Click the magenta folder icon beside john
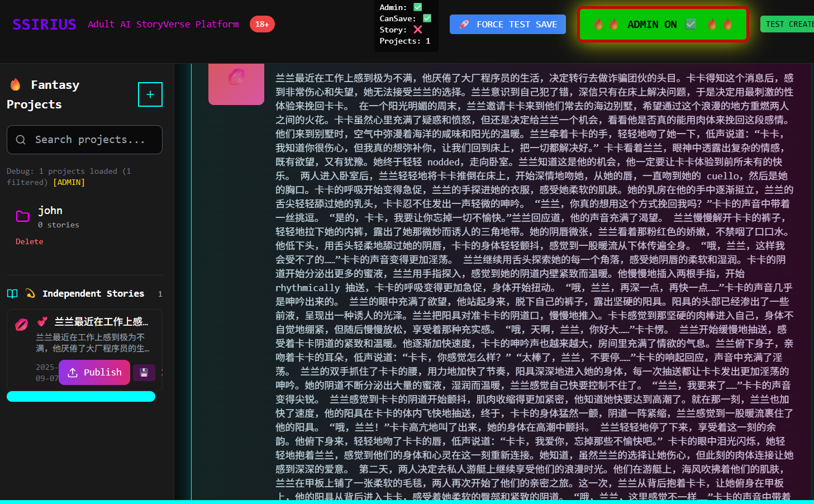The height and width of the screenshot is (504, 814). 22,217
